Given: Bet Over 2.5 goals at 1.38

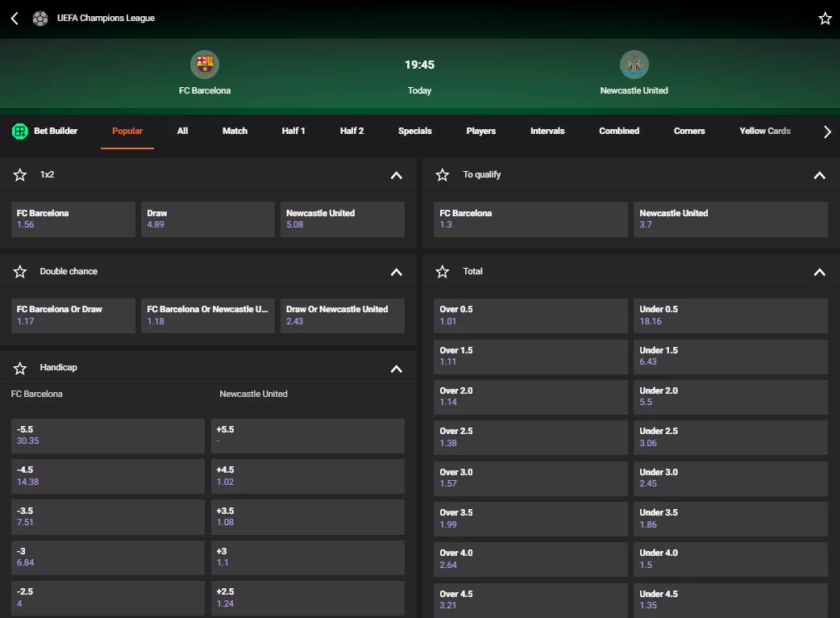Looking at the screenshot, I should 530,437.
